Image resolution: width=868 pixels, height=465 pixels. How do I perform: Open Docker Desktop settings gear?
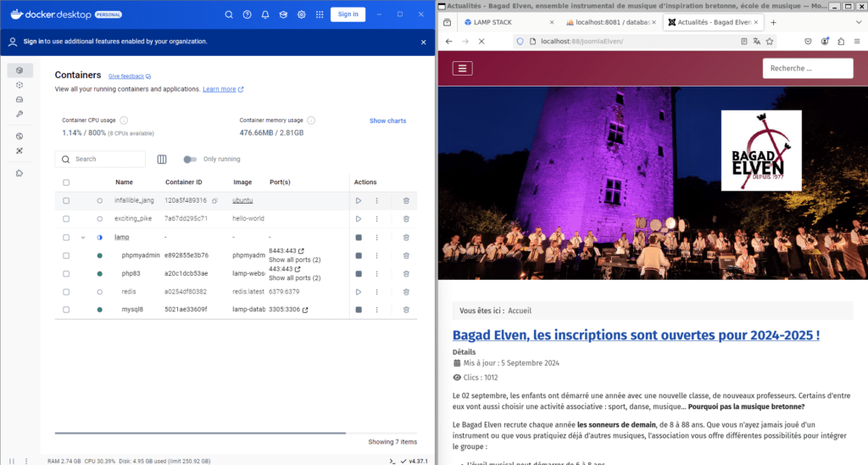click(x=301, y=14)
